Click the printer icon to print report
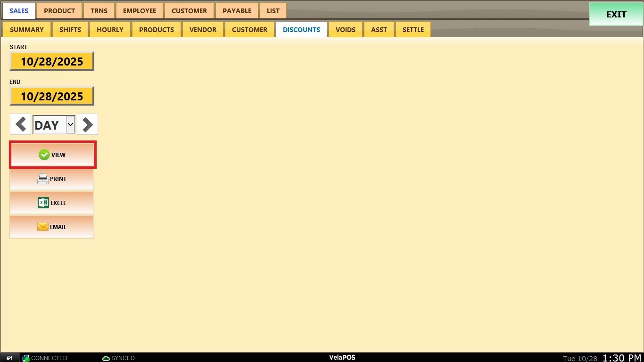Screen dimensions: 644x362 tap(43, 179)
